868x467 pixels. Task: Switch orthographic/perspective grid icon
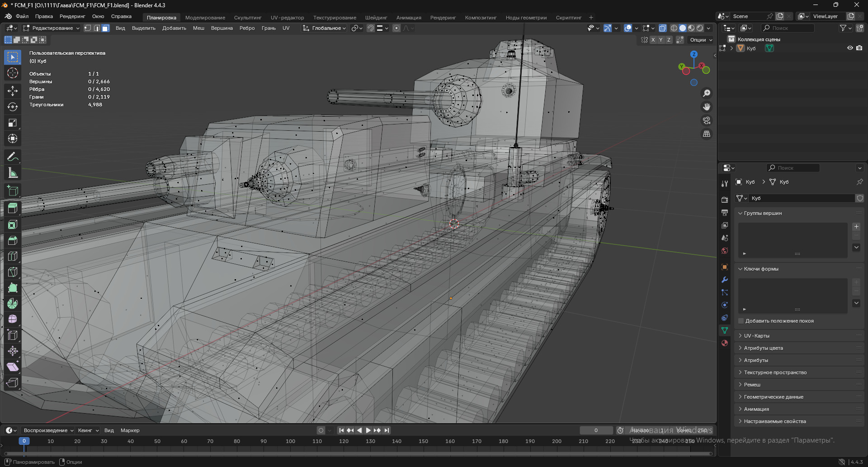pos(706,134)
